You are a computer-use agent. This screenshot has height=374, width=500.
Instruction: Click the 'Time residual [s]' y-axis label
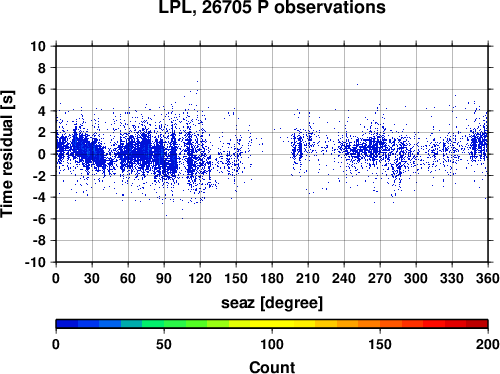8,154
